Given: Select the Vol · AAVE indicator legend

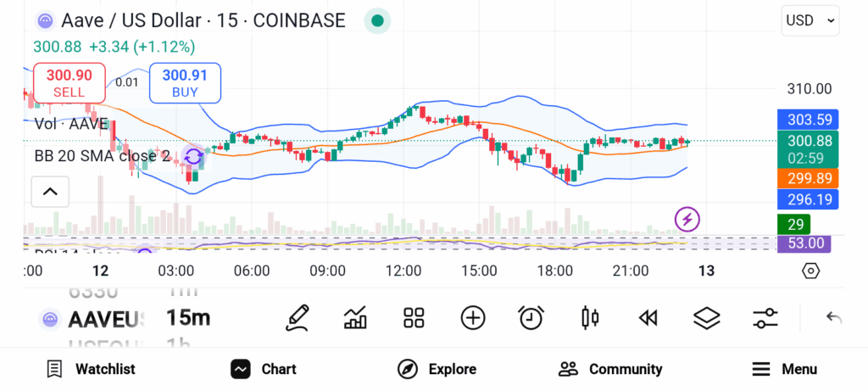Looking at the screenshot, I should pyautogui.click(x=71, y=124).
